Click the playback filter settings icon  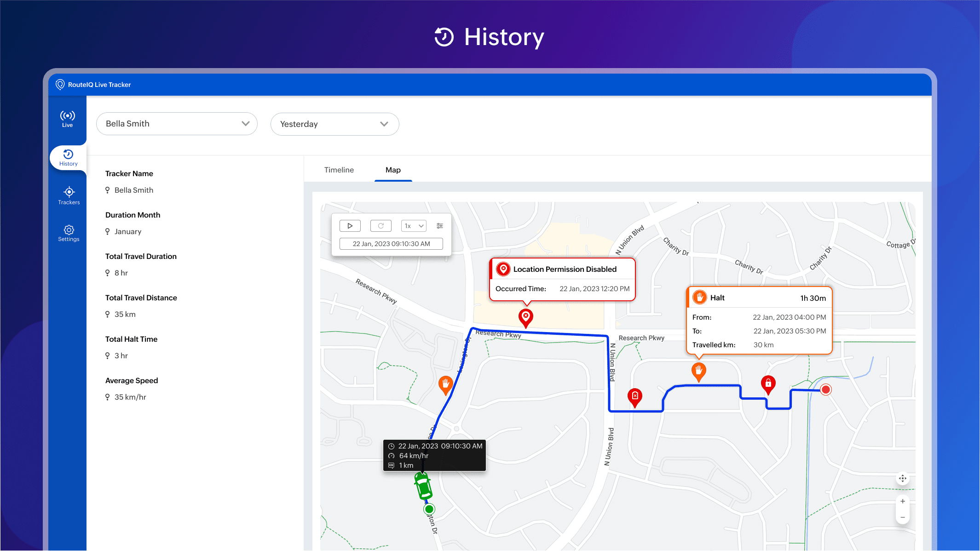point(440,226)
